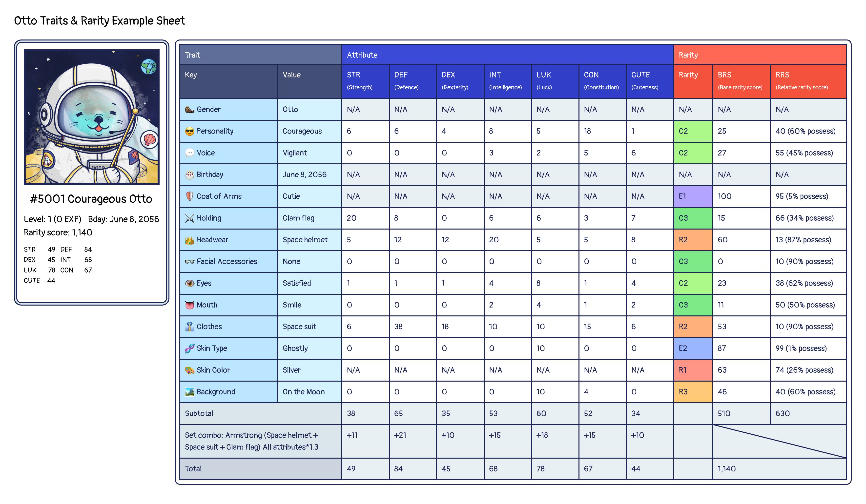The height and width of the screenshot is (504, 866).
Task: Click '99 (1% possess)' RRS cell
Action: (x=809, y=348)
